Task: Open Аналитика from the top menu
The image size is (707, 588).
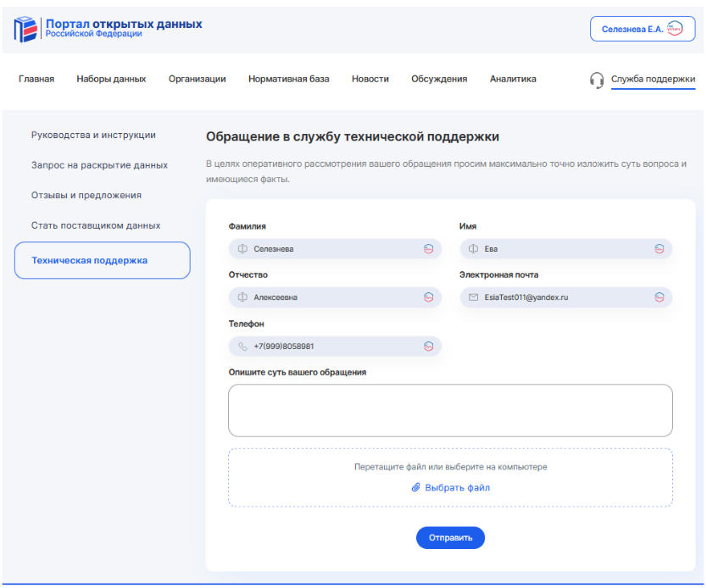Action: [513, 79]
